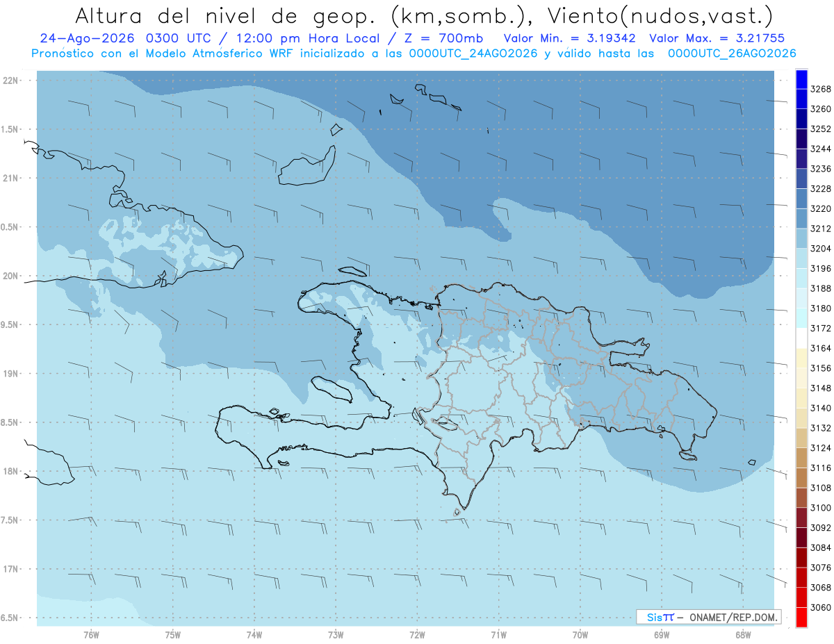834x644 pixels.
Task: Click the initialization time '0000UTC_24AGO2026'
Action: pos(474,53)
